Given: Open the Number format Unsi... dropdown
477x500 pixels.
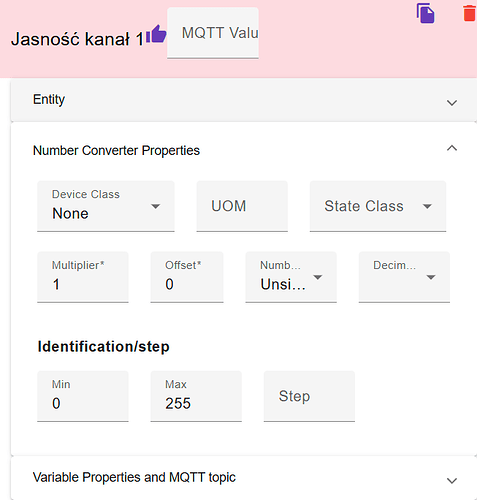Looking at the screenshot, I should coord(291,277).
